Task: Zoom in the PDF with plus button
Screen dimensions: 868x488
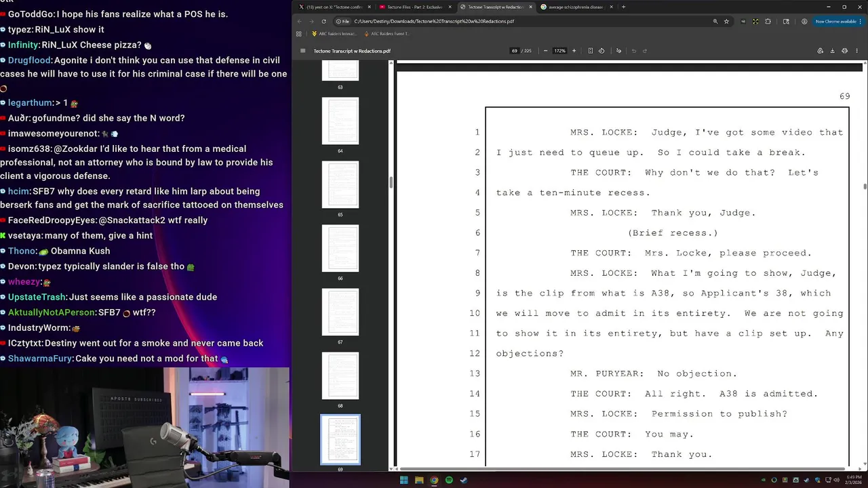Action: click(574, 51)
